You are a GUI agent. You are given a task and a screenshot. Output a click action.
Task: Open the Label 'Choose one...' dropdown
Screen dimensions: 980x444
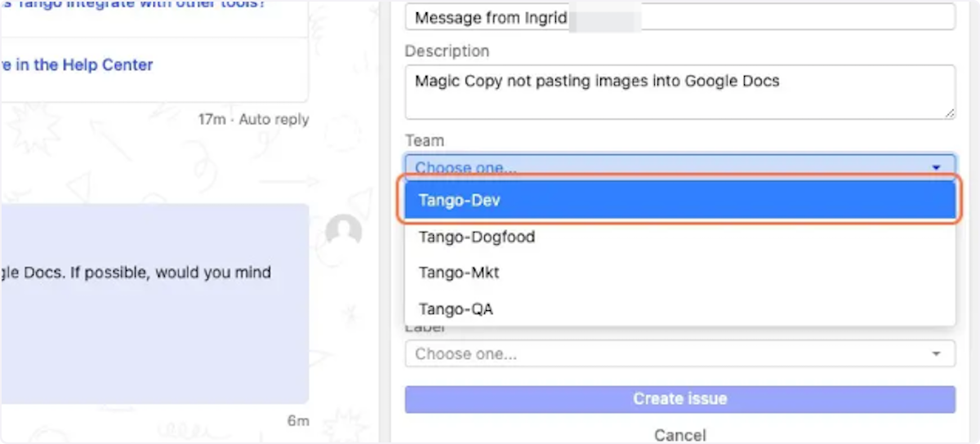pos(679,354)
